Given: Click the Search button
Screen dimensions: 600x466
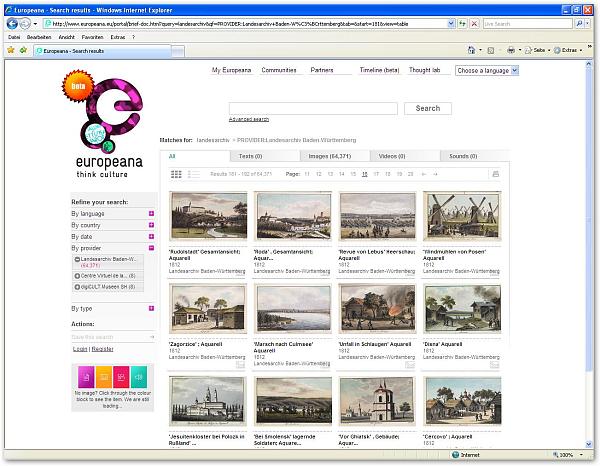Looking at the screenshot, I should 428,108.
